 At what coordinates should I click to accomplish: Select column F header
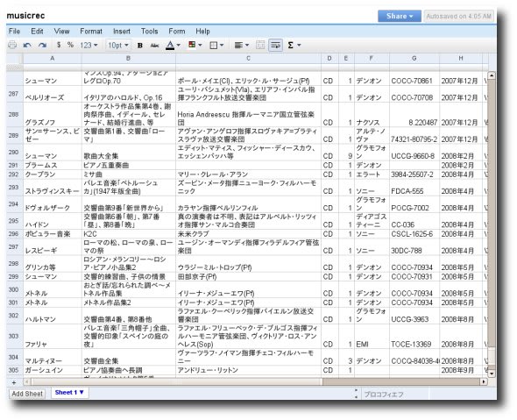(x=372, y=59)
